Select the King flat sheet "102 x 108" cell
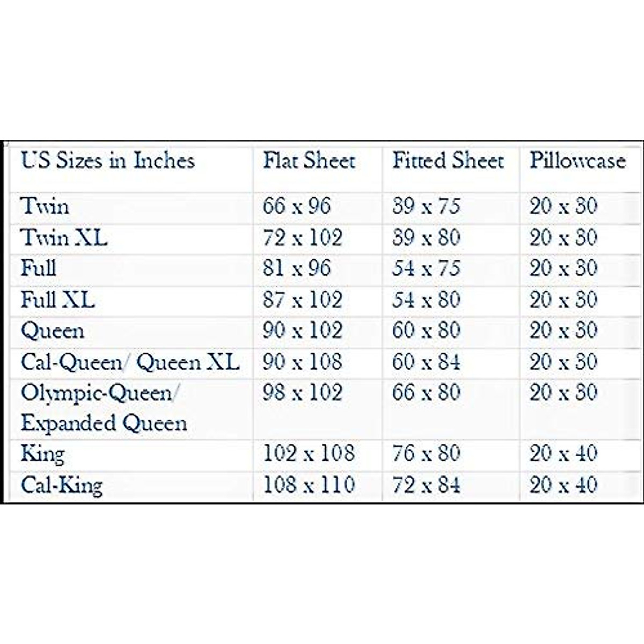Viewport: 644px width, 644px height. [309, 453]
